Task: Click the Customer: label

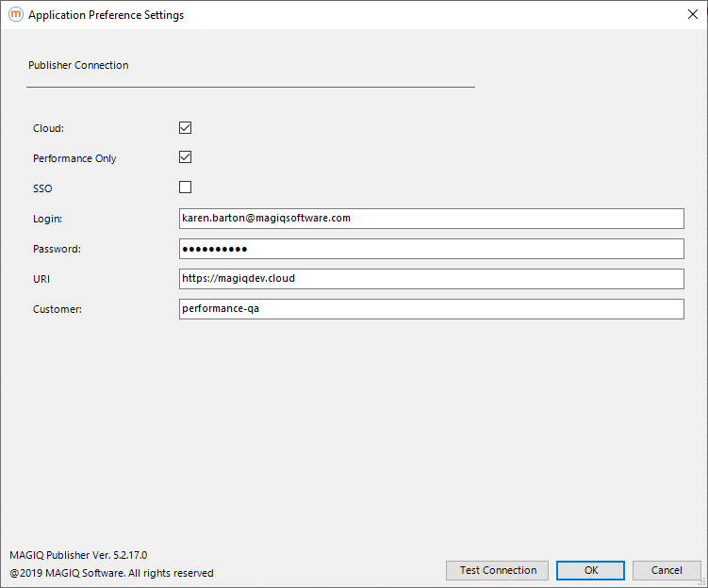Action: tap(58, 310)
